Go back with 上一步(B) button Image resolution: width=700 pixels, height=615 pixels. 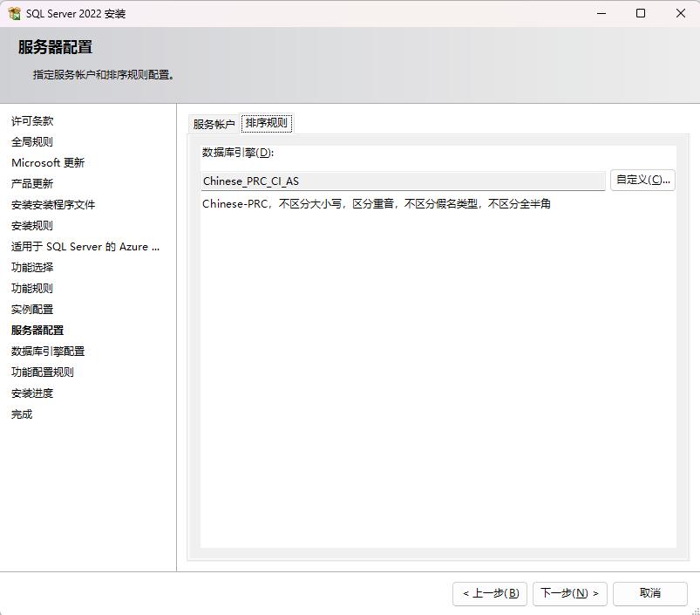click(x=490, y=593)
